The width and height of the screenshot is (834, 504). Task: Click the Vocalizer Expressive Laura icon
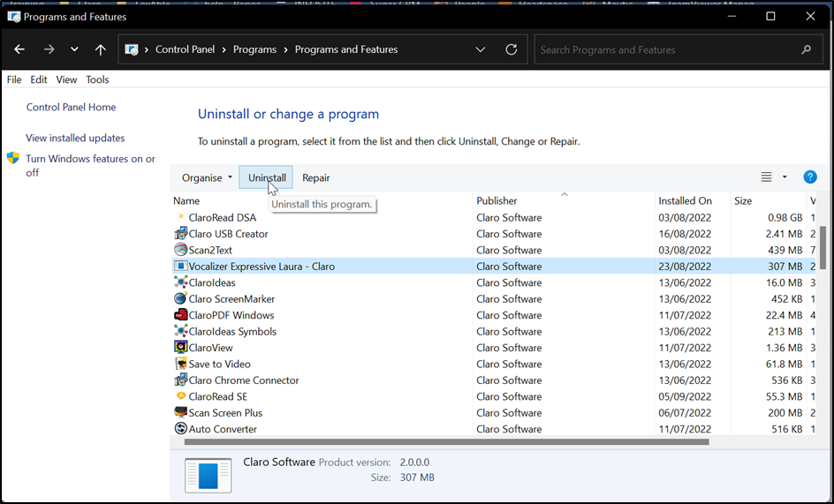coord(181,266)
